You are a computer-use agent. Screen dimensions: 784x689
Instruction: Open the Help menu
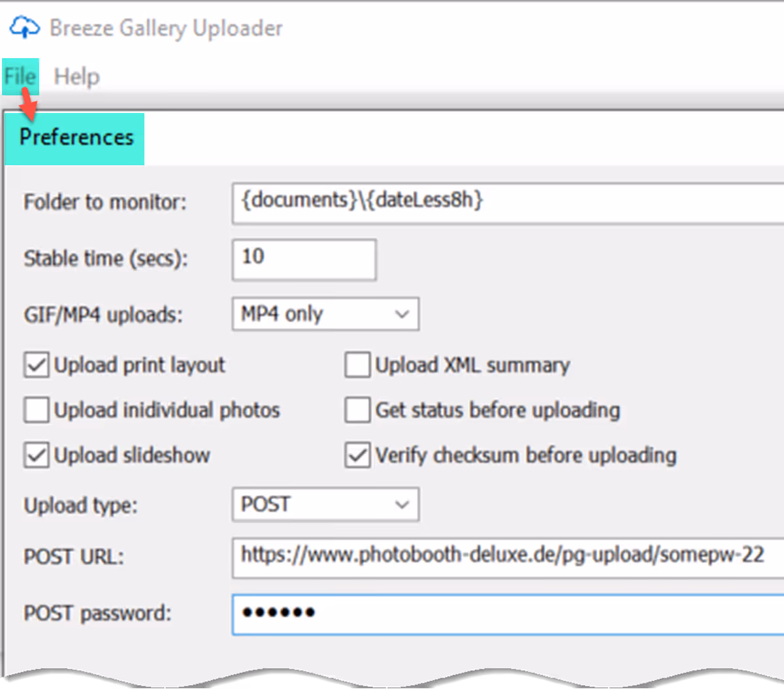coord(77,76)
